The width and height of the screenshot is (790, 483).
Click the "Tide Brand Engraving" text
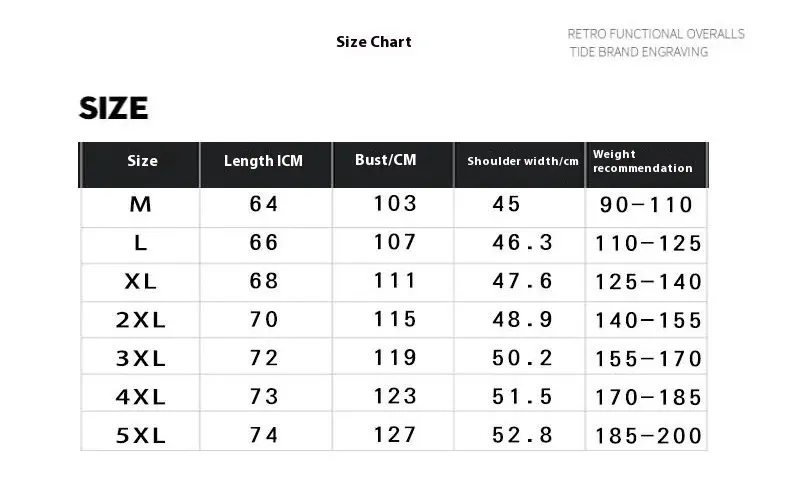click(x=639, y=52)
